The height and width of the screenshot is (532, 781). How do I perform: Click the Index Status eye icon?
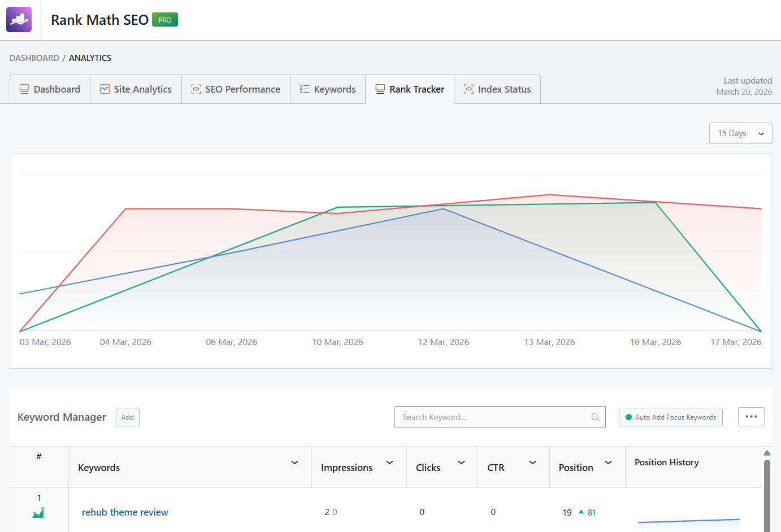(468, 89)
